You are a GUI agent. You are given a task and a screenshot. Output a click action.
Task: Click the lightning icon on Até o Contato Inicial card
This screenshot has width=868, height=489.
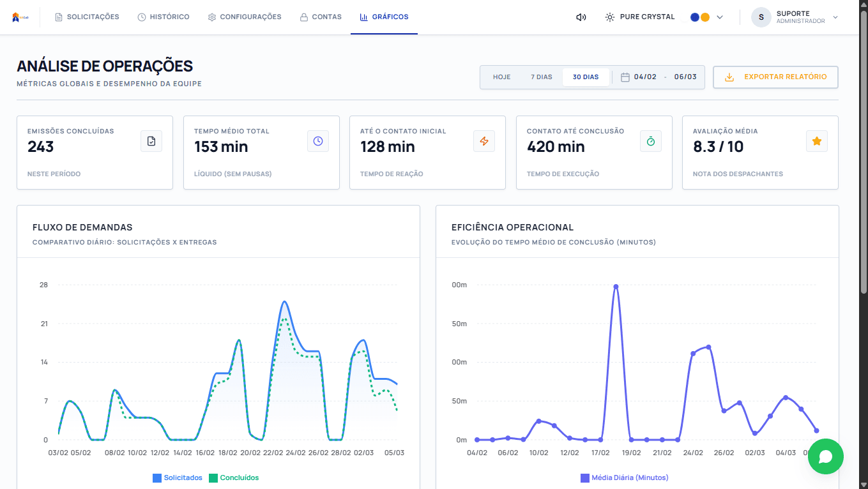[484, 141]
